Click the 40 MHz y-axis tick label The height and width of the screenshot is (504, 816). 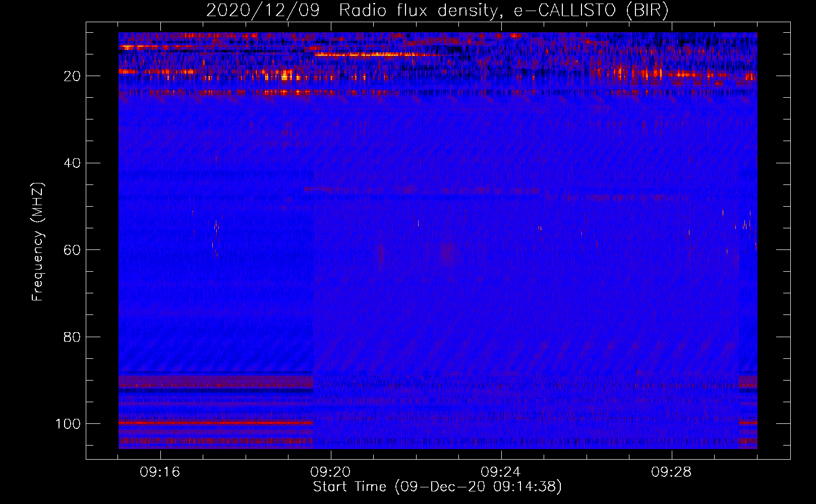72,163
